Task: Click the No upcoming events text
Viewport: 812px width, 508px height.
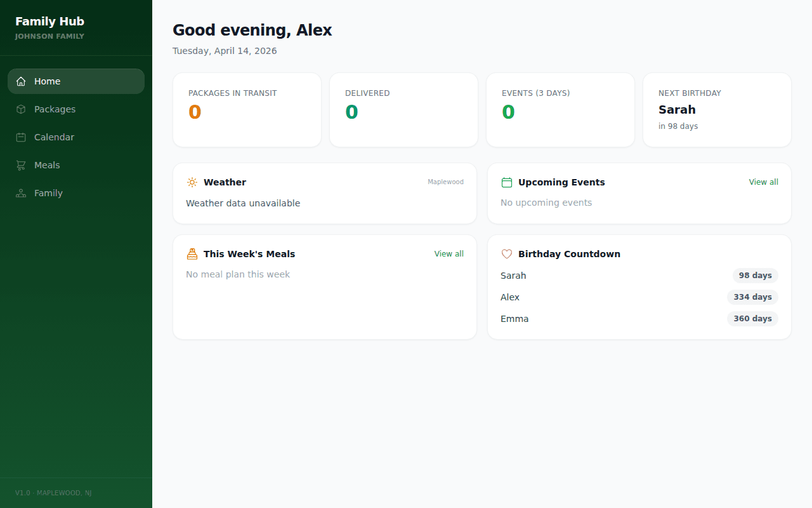Action: point(546,203)
